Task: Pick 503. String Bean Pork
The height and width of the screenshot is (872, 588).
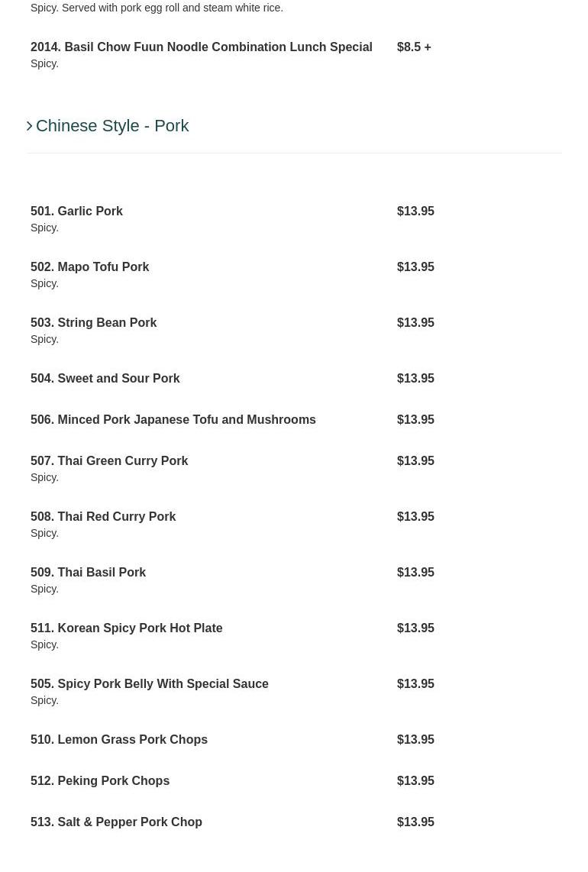Action: pyautogui.click(x=93, y=323)
